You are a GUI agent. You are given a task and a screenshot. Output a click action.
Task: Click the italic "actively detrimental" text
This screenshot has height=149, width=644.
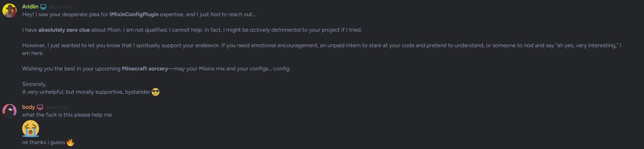(275, 30)
